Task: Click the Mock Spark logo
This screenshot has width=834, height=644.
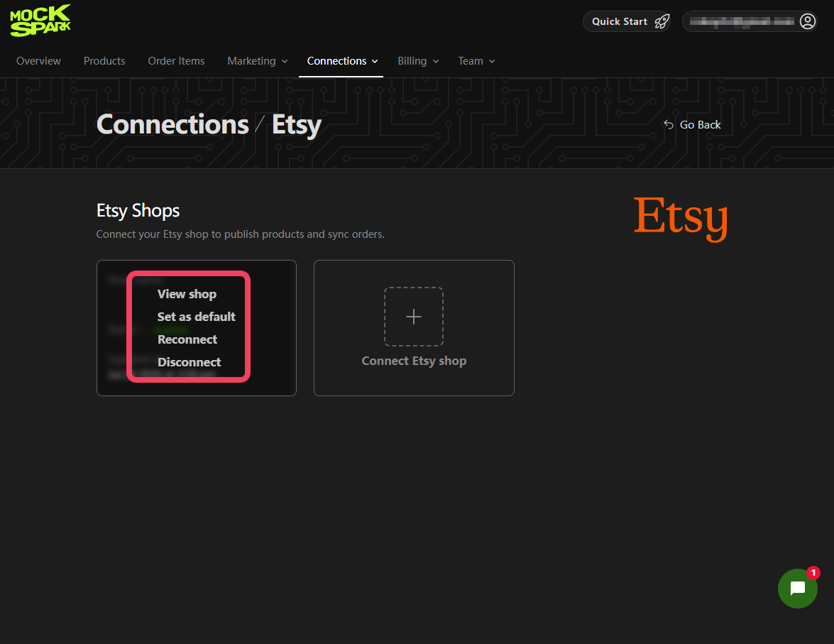Action: click(40, 21)
